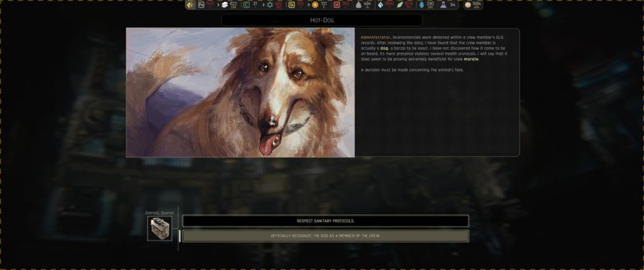This screenshot has width=644, height=270.
Task: Click the H hydrogen resource icon
Action: pyautogui.click(x=337, y=5)
